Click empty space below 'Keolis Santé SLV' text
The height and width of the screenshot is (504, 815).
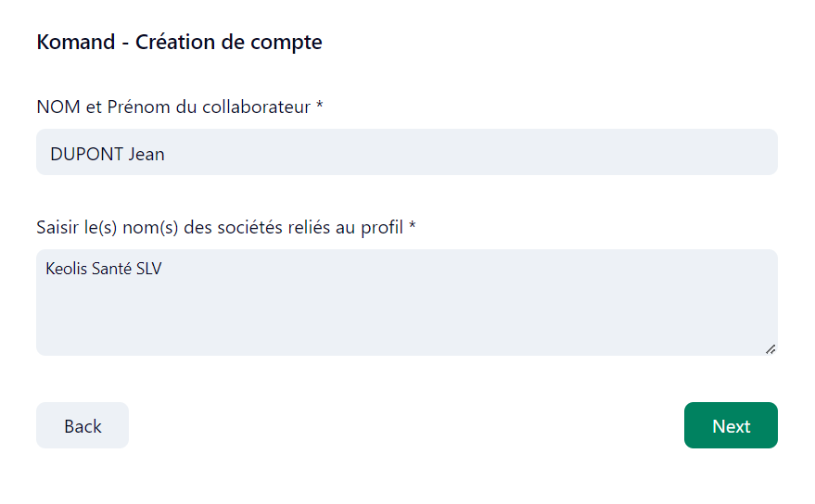coord(278,320)
